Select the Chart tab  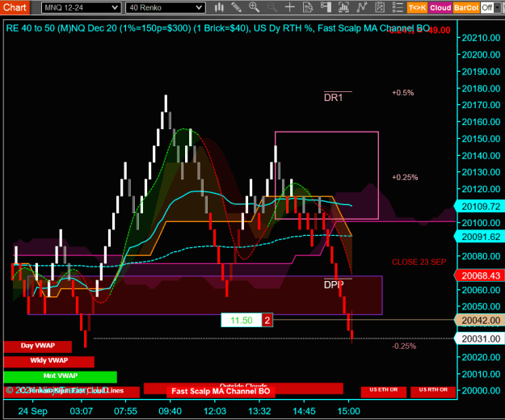coord(15,7)
